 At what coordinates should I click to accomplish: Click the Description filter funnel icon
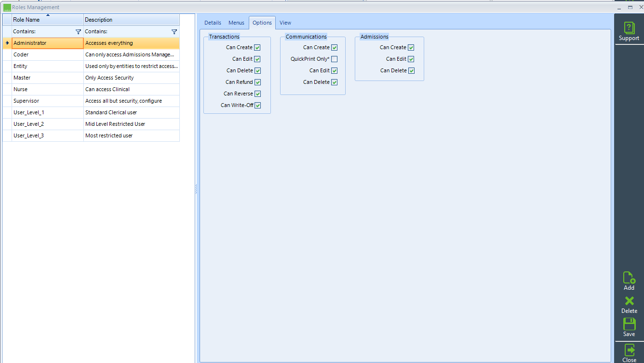click(174, 31)
